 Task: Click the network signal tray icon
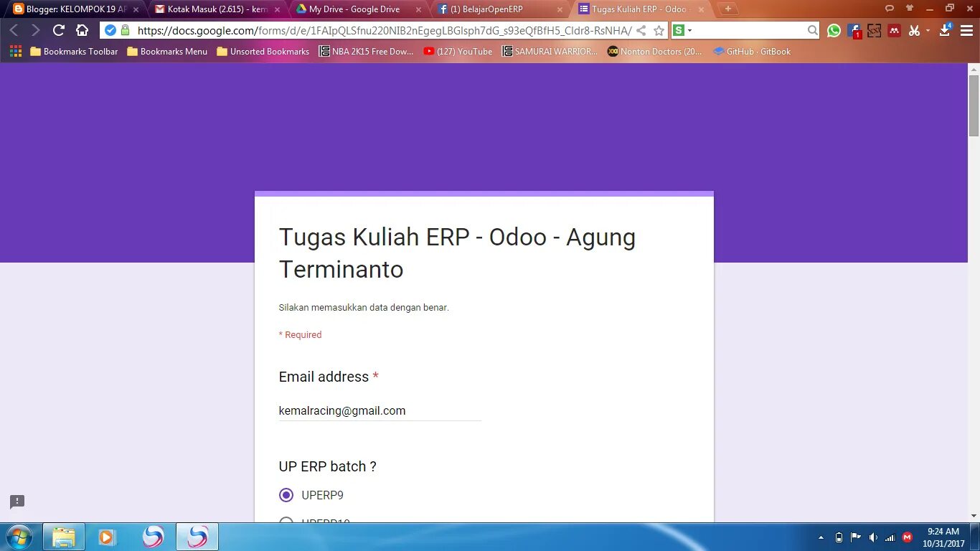coord(890,537)
